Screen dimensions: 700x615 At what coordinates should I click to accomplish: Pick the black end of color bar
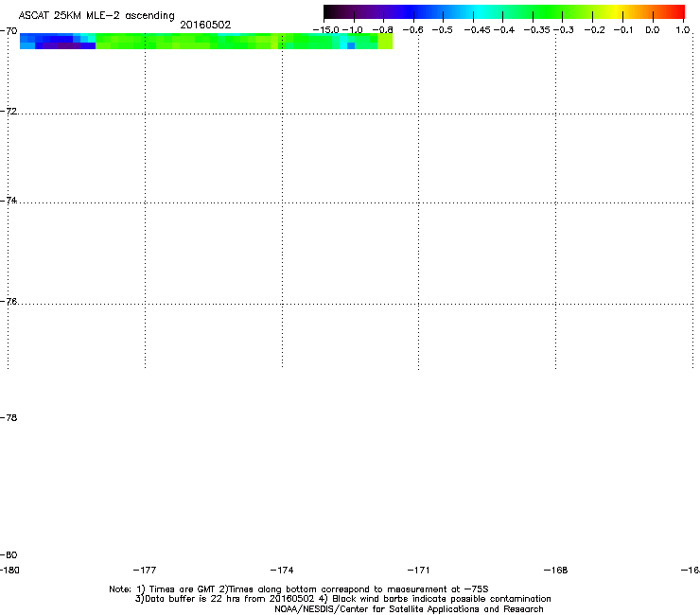point(330,11)
